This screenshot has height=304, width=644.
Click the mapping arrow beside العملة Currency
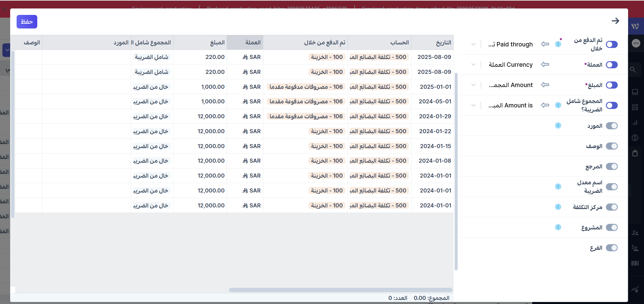click(x=545, y=64)
